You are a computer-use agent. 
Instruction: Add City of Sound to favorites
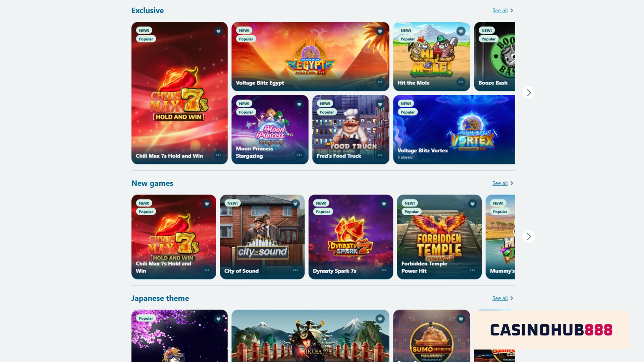tap(295, 204)
